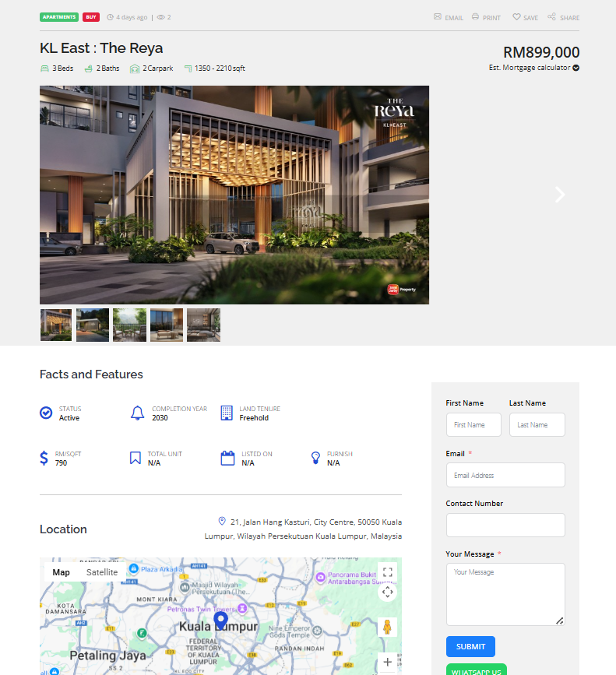Image resolution: width=616 pixels, height=675 pixels.
Task: Save listing with the heart icon
Action: pos(516,17)
